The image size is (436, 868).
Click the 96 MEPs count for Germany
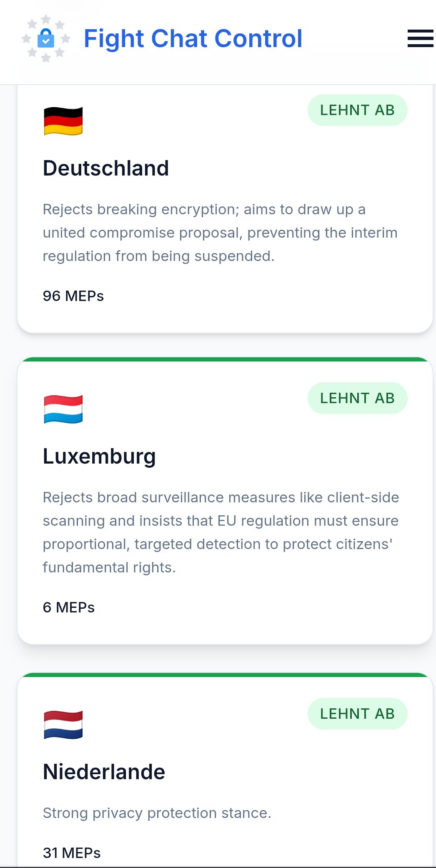tap(73, 296)
